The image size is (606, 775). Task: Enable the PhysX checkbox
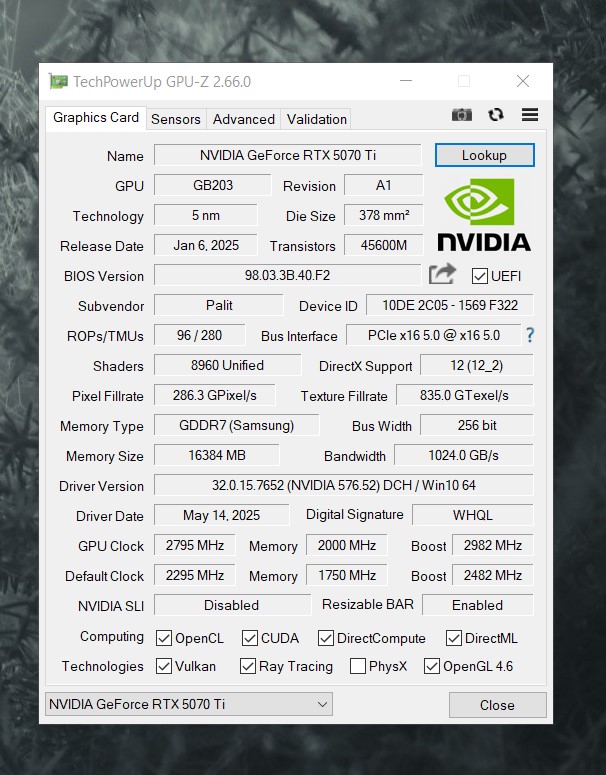[358, 666]
